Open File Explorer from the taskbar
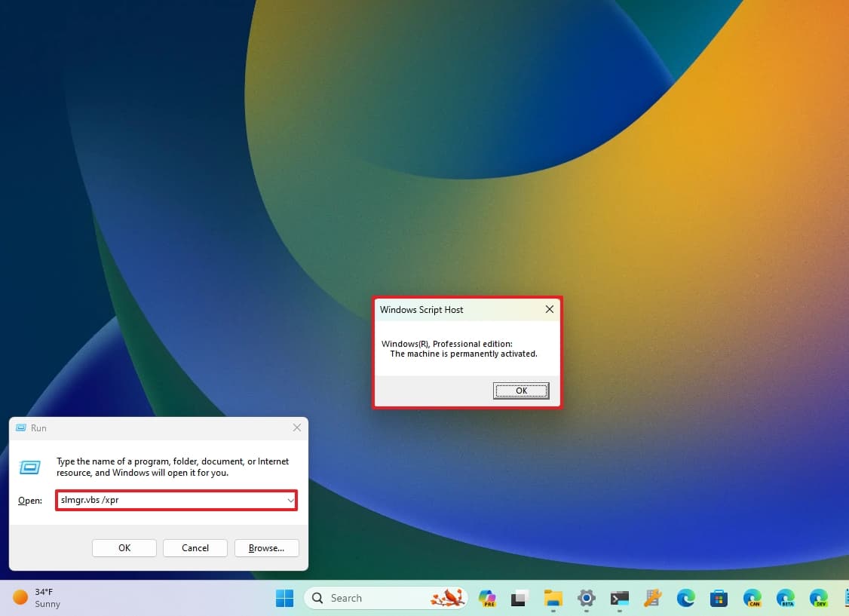Screen dimensions: 849x616 point(553,598)
